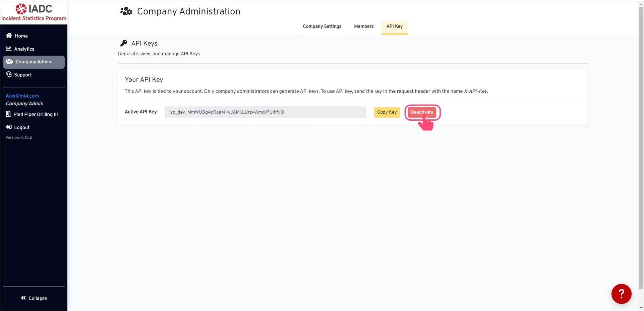Image resolution: width=644 pixels, height=311 pixels.
Task: Click the X-API-Key header name text
Action: 476,91
